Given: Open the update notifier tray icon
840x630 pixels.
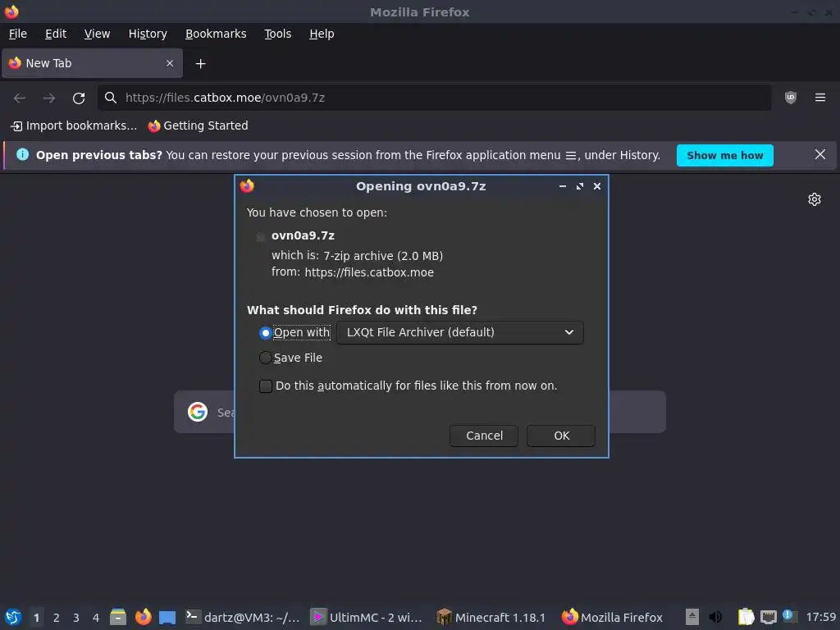Looking at the screenshot, I should pos(788,616).
